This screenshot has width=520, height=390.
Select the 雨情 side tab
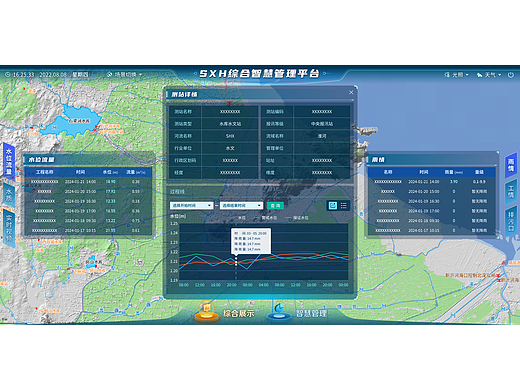coord(511,165)
